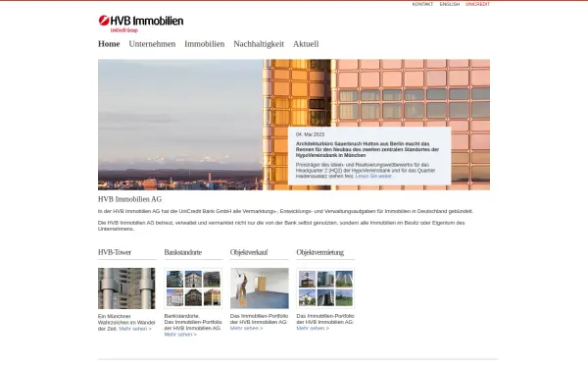Click the Objektvermietung building grid thumbnail
Viewport: 588px width, 368px height.
325,289
